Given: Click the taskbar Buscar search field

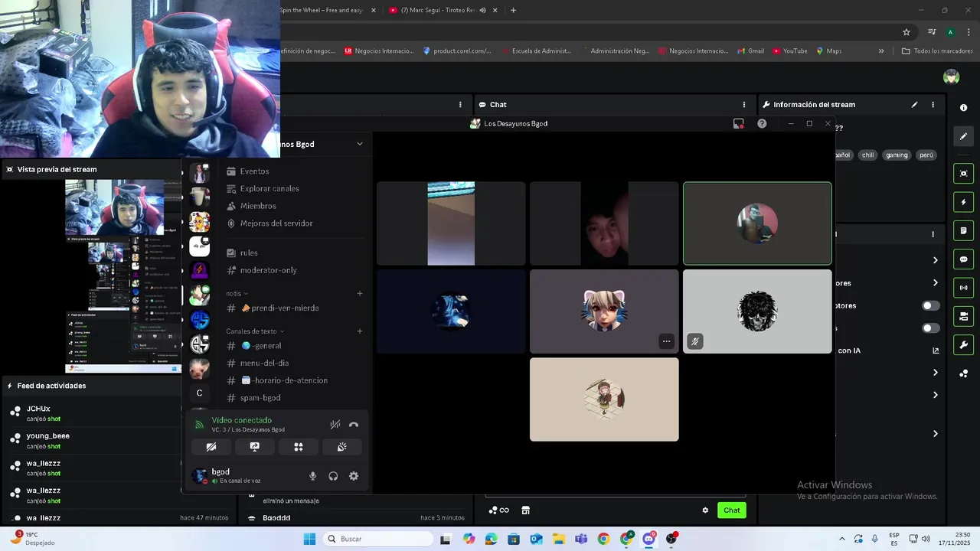Looking at the screenshot, I should coord(377,539).
